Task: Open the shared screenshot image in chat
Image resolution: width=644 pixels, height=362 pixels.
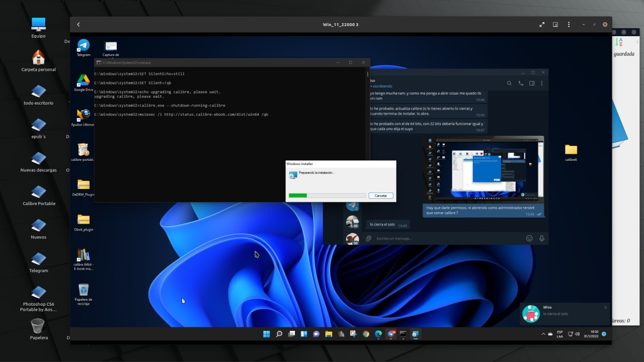Action: (x=484, y=168)
